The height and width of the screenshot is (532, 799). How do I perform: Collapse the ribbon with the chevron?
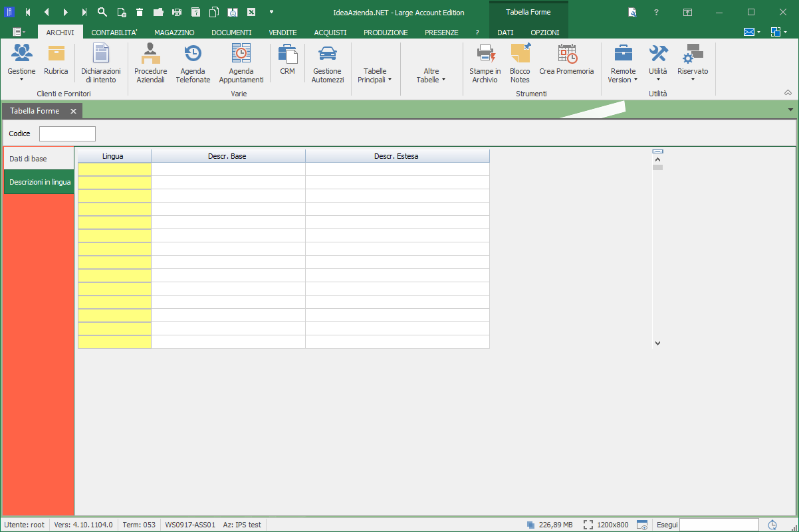(x=788, y=92)
